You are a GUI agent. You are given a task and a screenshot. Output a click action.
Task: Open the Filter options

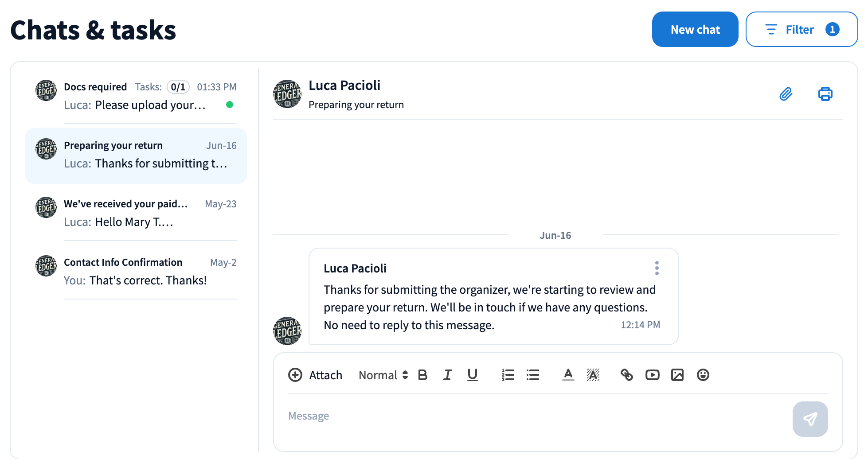[802, 30]
